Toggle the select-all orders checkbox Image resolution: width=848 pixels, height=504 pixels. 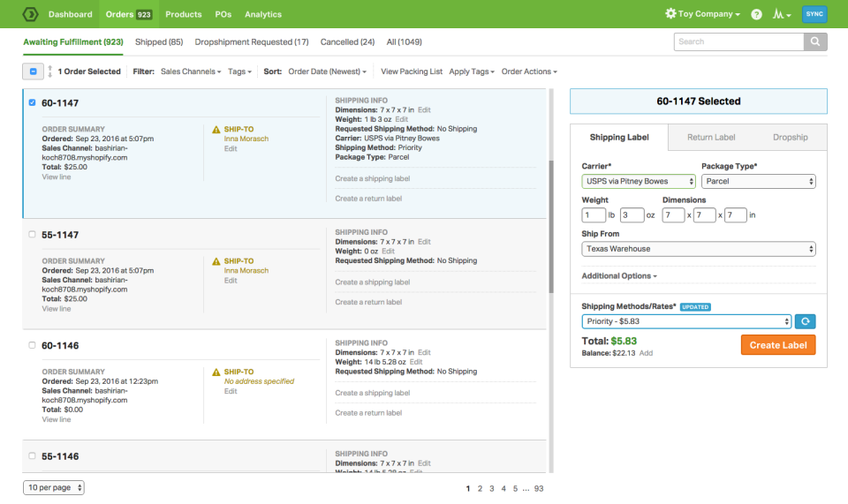click(33, 71)
